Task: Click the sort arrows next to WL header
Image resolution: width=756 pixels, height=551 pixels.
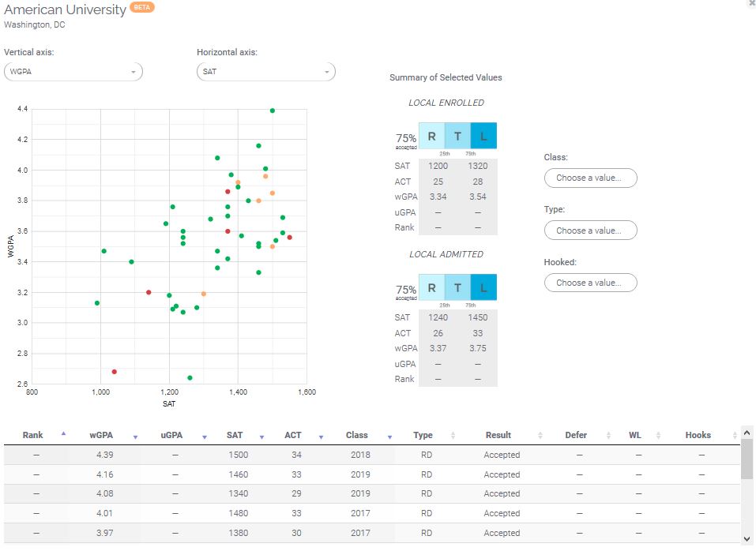Action: tap(658, 435)
